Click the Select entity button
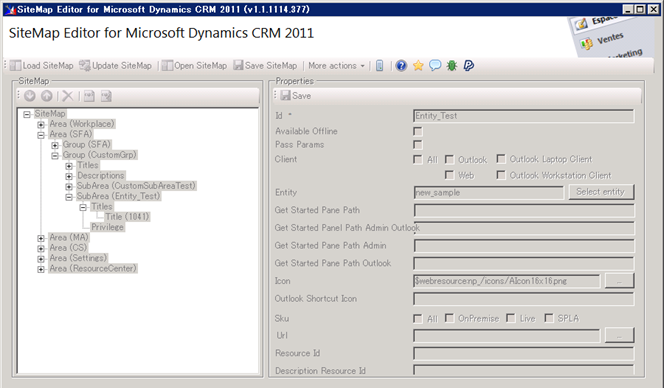This screenshot has height=388, width=664. pos(600,192)
